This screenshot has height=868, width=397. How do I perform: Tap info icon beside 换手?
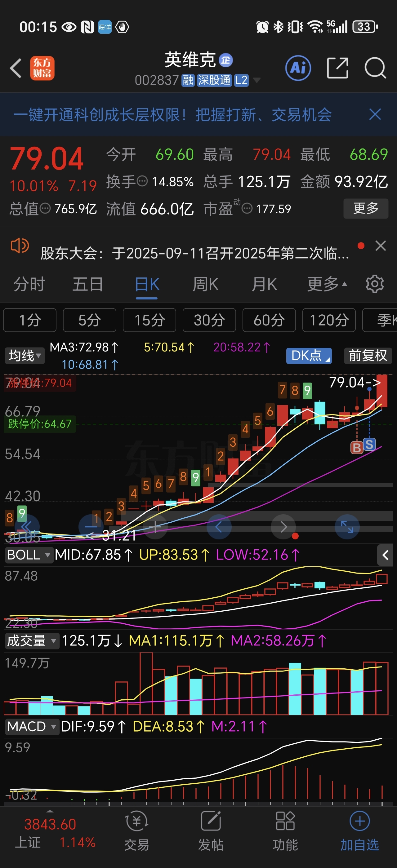point(142,181)
